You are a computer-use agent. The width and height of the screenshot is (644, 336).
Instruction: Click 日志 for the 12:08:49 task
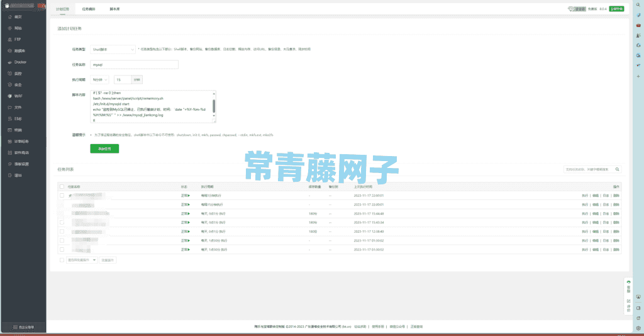point(606,232)
